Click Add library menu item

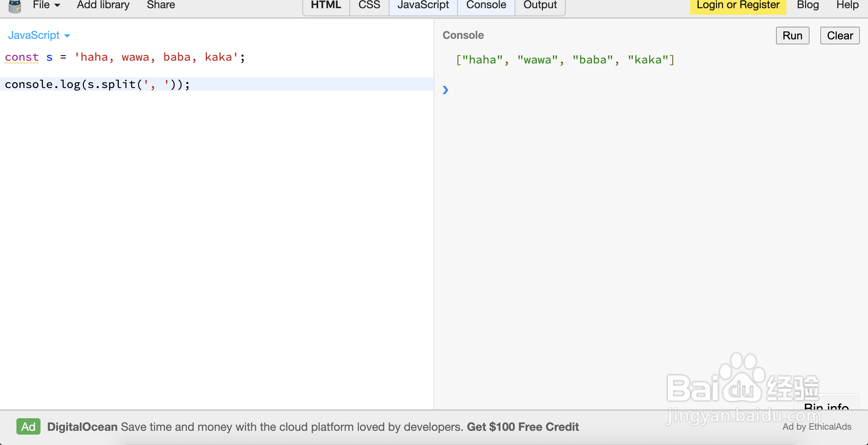point(103,5)
